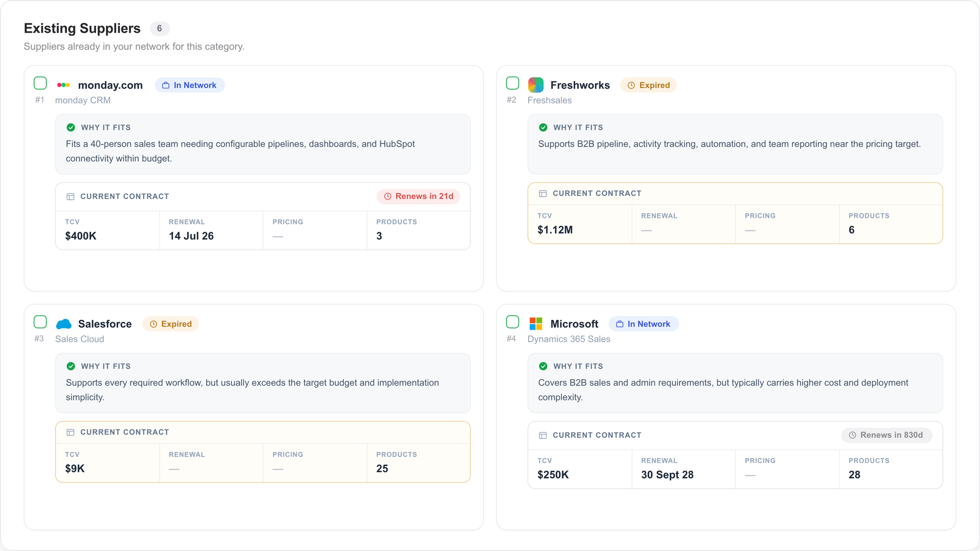Click the 14 Jul 26 renewal date
Image resolution: width=980 pixels, height=551 pixels.
pyautogui.click(x=191, y=236)
